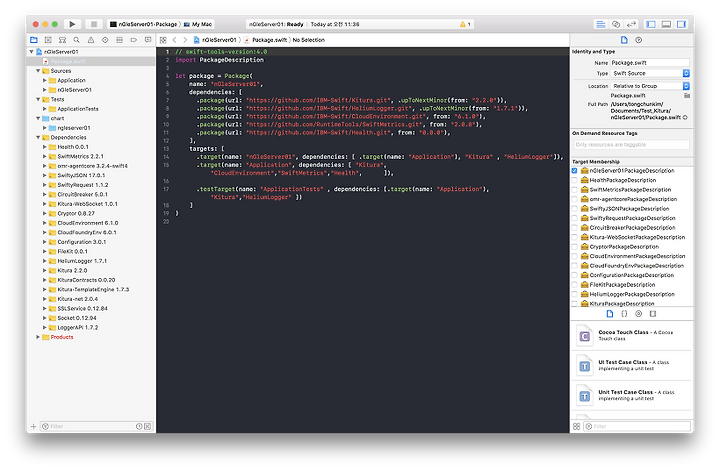Toggle the inspector panel visibility
Viewport: 720px width, 471px height.
tap(682, 24)
